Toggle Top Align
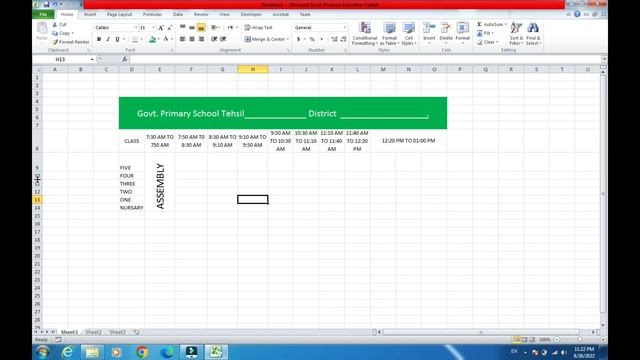The height and width of the screenshot is (360, 640). [x=183, y=28]
